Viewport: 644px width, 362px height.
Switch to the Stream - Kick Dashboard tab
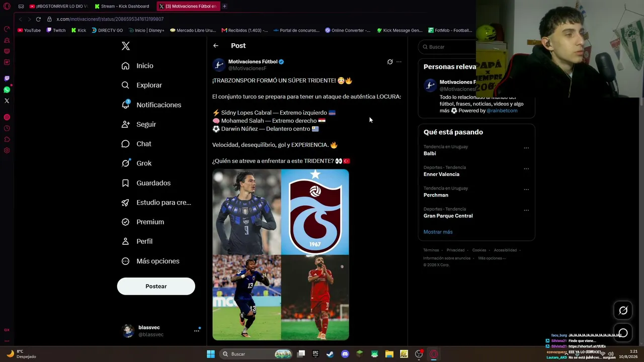click(122, 7)
